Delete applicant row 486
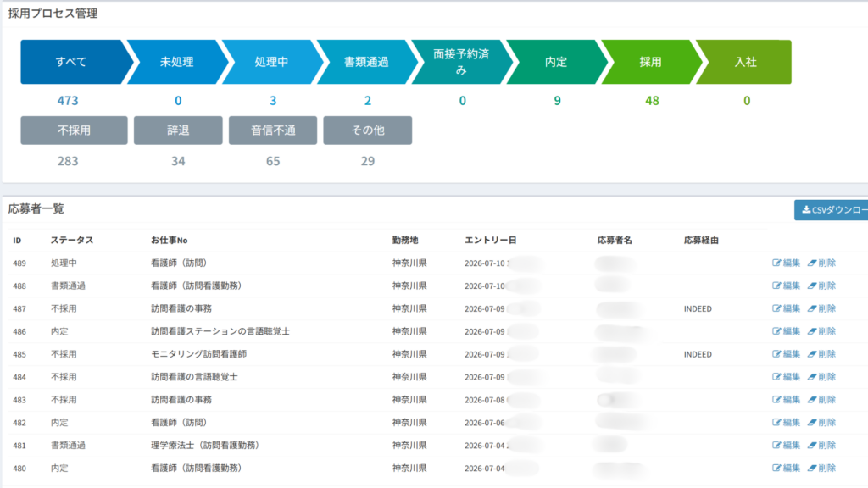868x488 pixels. [821, 331]
